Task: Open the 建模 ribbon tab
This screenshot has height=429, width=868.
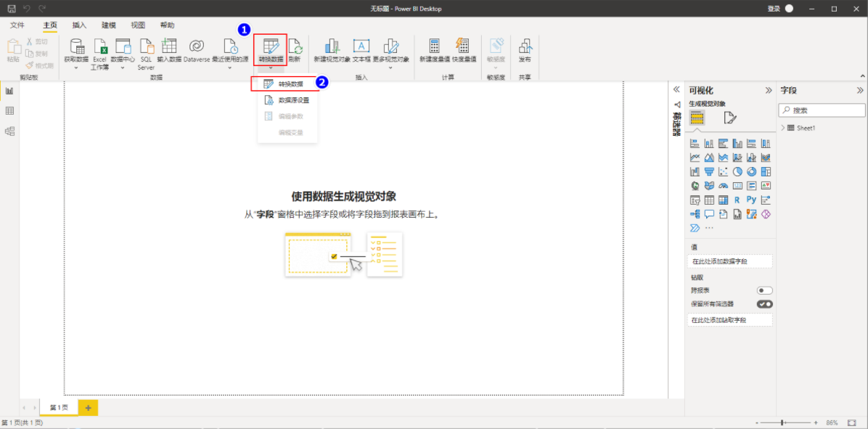Action: tap(109, 25)
